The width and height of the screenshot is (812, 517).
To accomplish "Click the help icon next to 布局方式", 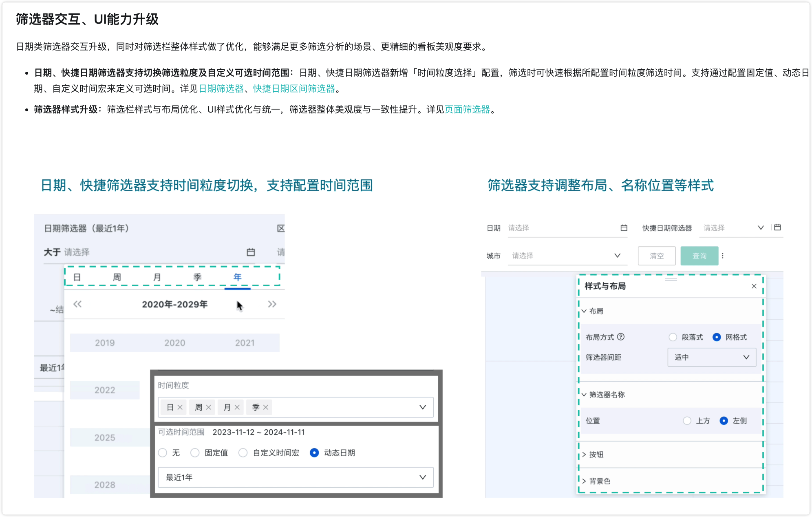I will 621,337.
